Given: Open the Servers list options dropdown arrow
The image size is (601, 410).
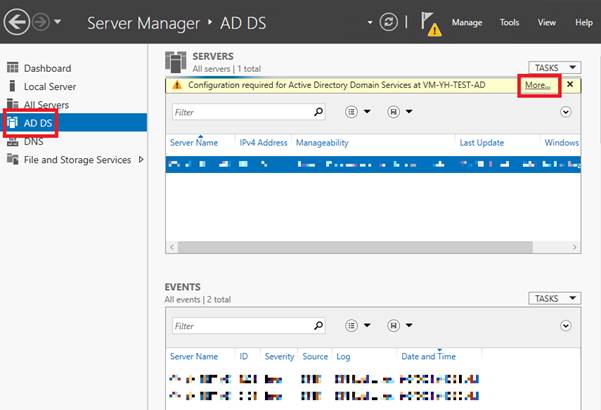Looking at the screenshot, I should pyautogui.click(x=367, y=112).
